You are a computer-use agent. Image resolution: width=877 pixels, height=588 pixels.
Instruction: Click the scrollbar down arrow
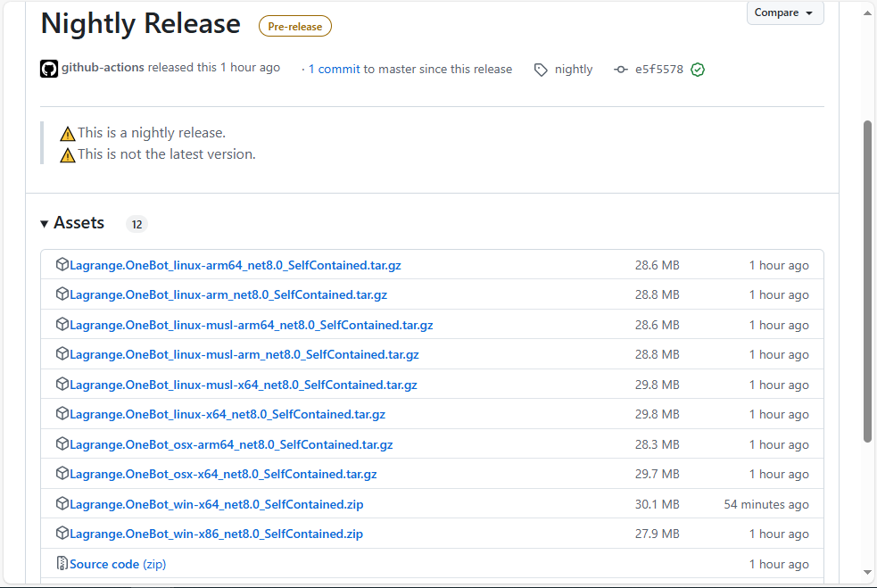pyautogui.click(x=868, y=572)
